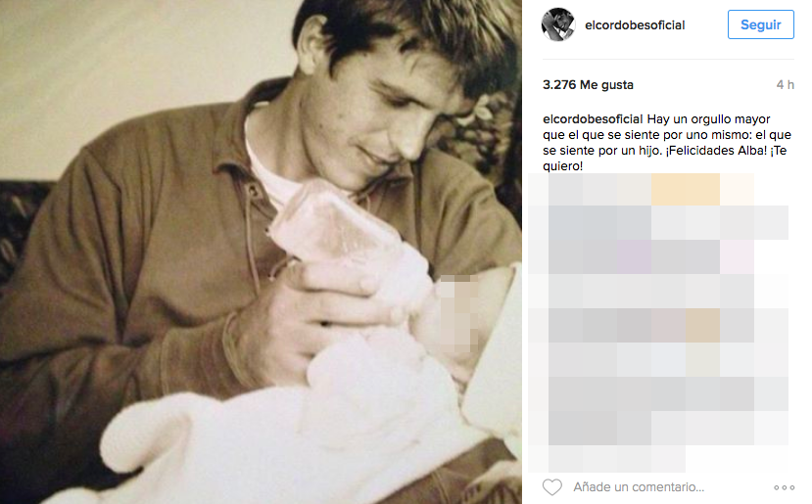Screen dimensions: 812x504
Task: Open the three-dot more options menu
Action: [784, 487]
